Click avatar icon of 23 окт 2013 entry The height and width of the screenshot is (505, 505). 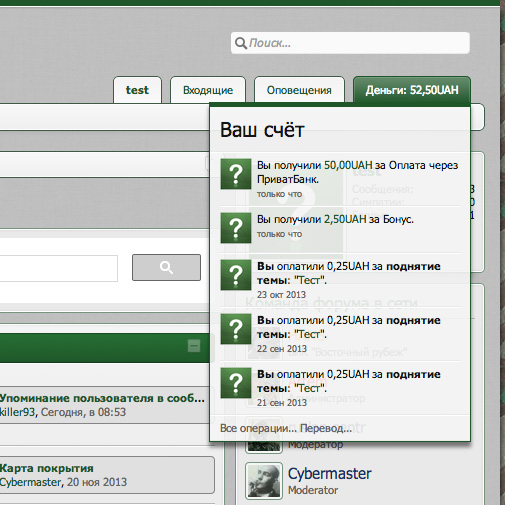click(236, 275)
